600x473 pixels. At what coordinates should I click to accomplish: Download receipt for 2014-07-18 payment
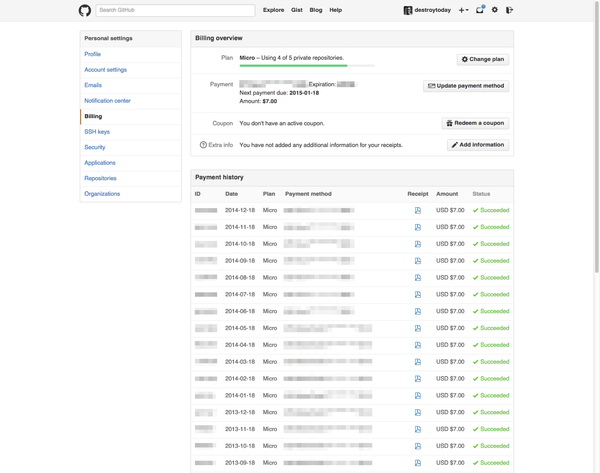tap(418, 295)
